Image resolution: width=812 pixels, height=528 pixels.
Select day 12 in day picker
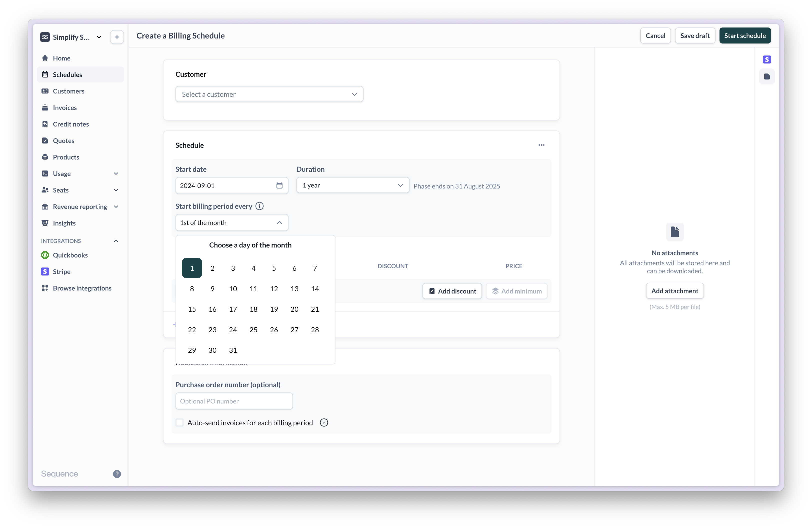pos(273,288)
